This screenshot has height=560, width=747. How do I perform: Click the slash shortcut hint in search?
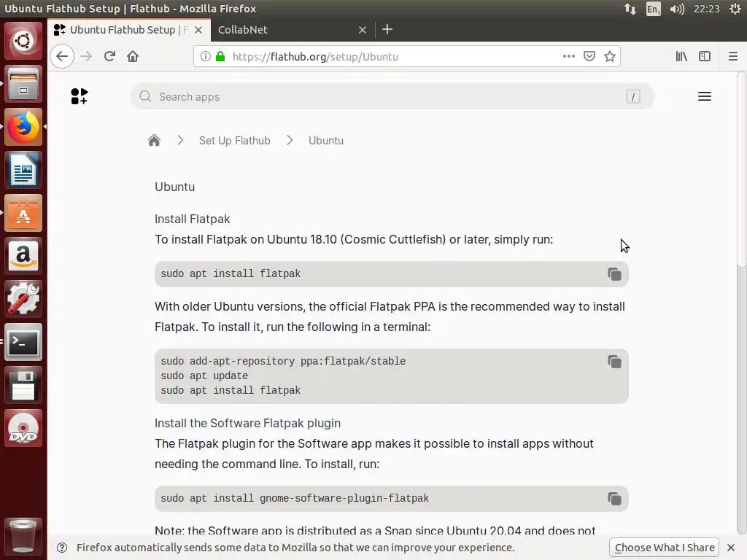pos(632,97)
